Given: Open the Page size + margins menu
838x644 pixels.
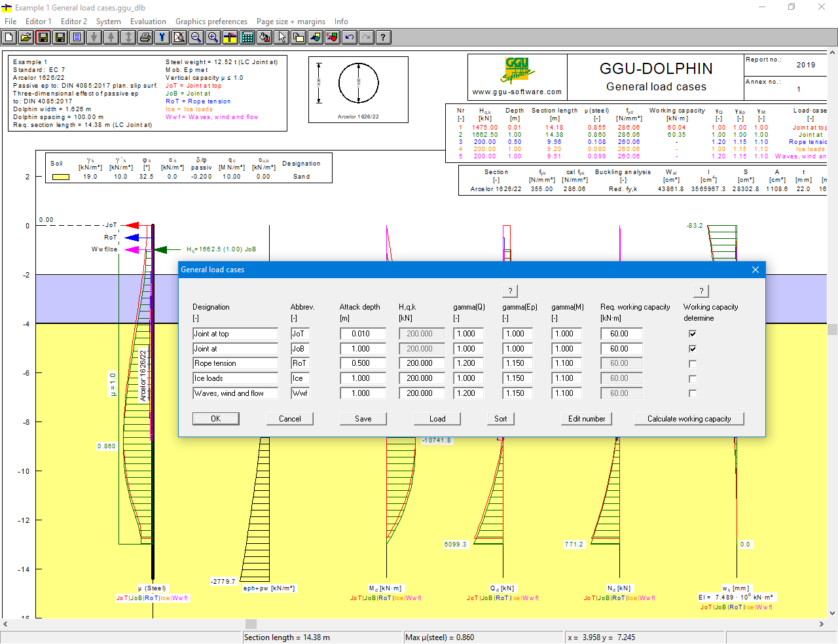Looking at the screenshot, I should pyautogui.click(x=291, y=22).
